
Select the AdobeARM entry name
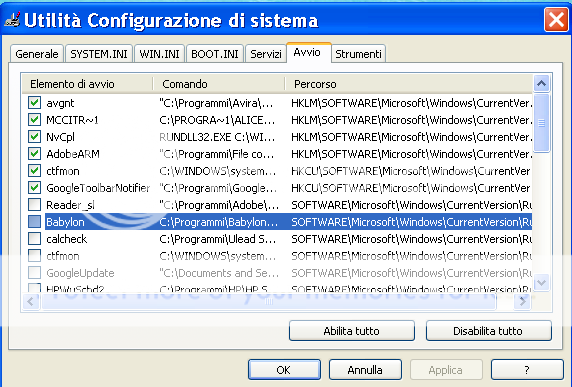click(x=73, y=154)
